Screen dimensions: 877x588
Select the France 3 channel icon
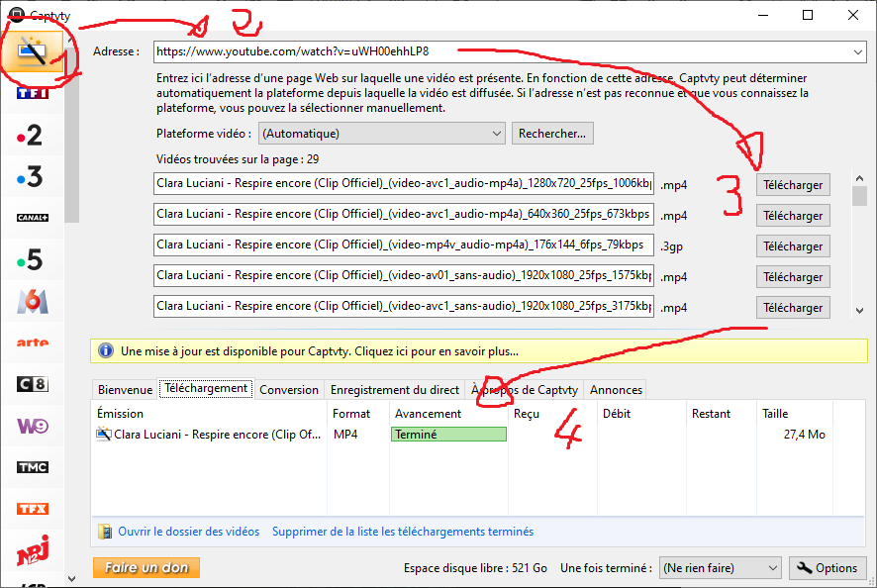click(30, 177)
